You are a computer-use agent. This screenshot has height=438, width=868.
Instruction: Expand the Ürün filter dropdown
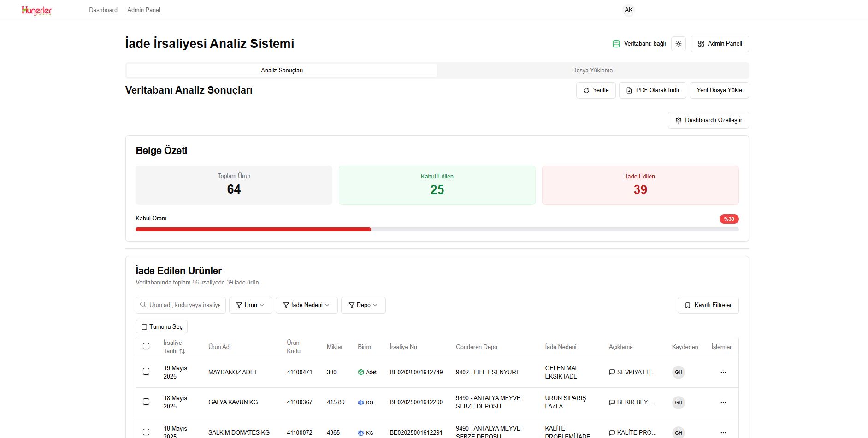tap(250, 305)
